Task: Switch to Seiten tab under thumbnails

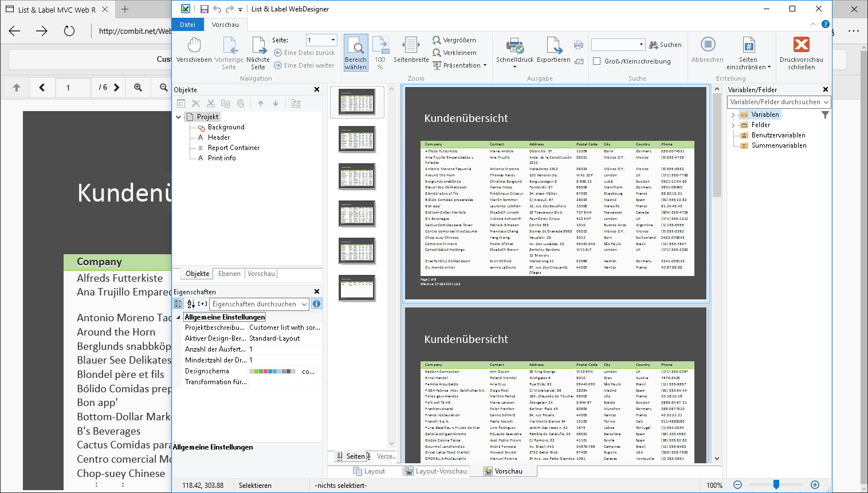Action: pyautogui.click(x=350, y=456)
